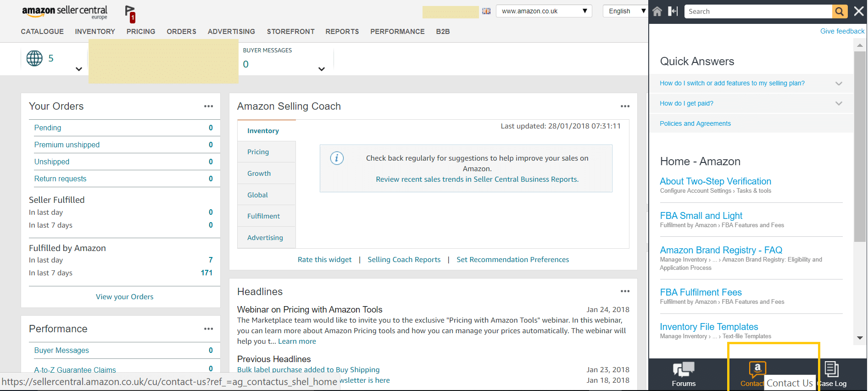Image resolution: width=868 pixels, height=391 pixels.
Task: Open Your Orders widget options menu
Action: (x=209, y=106)
